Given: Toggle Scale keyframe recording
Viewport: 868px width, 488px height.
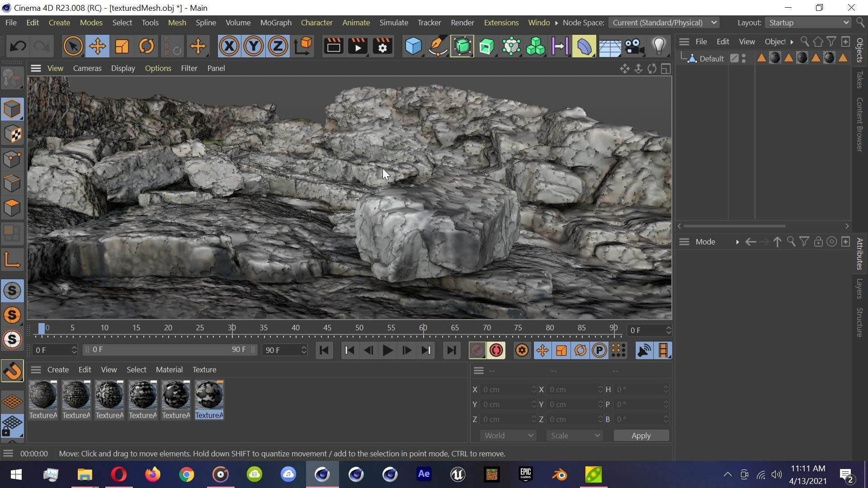Looking at the screenshot, I should 561,351.
